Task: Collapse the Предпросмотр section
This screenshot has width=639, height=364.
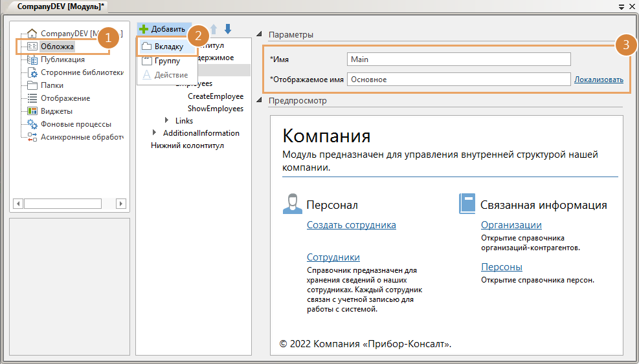Action: [260, 101]
